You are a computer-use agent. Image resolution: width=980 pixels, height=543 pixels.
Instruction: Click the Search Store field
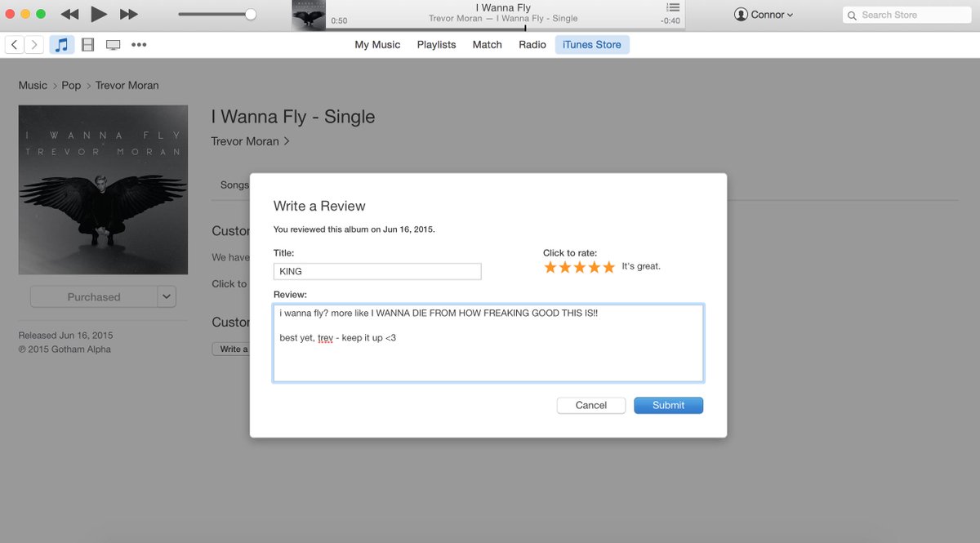point(906,15)
